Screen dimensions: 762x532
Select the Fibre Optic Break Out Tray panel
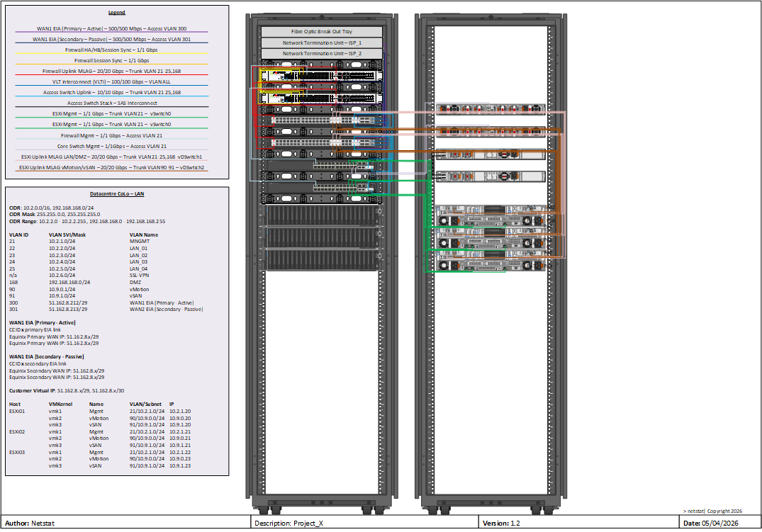click(322, 32)
